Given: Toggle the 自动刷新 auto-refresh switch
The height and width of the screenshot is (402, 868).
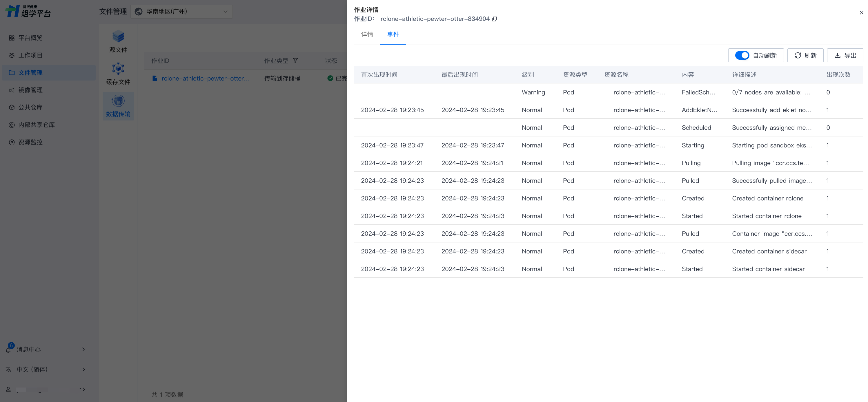Looking at the screenshot, I should (742, 56).
